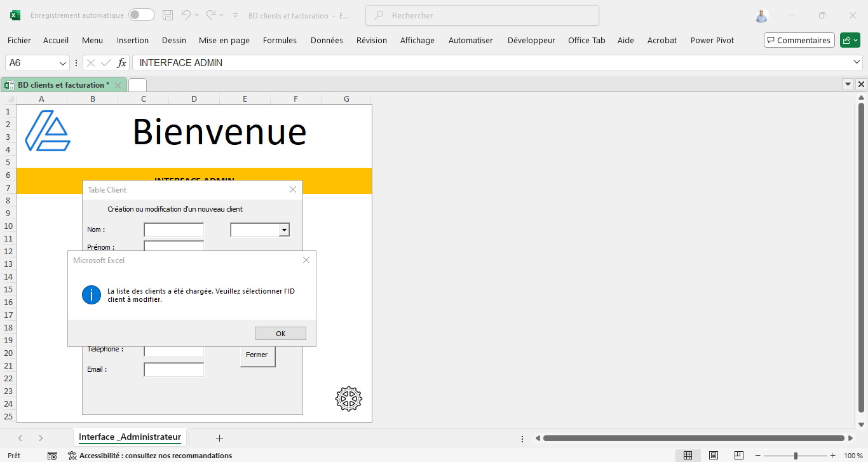Click the save icon in the title bar
The width and height of the screenshot is (868, 462).
tap(168, 15)
